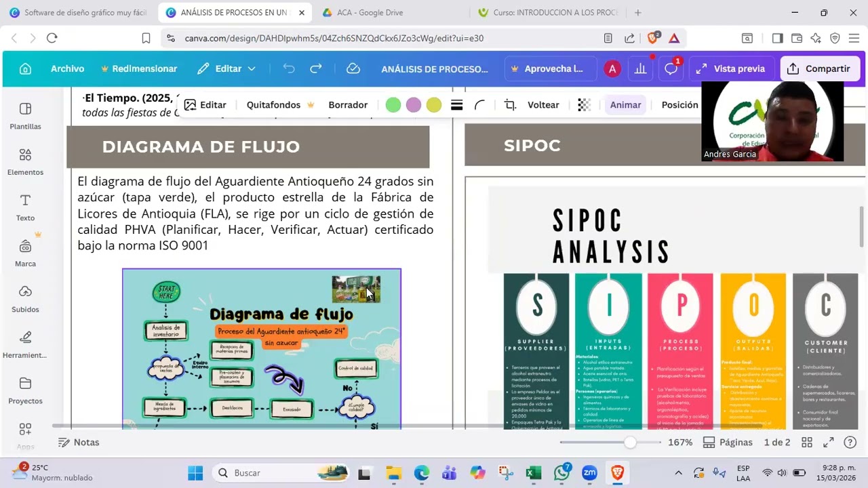Open Elementos side panel
The height and width of the screenshot is (488, 868).
[x=25, y=162]
